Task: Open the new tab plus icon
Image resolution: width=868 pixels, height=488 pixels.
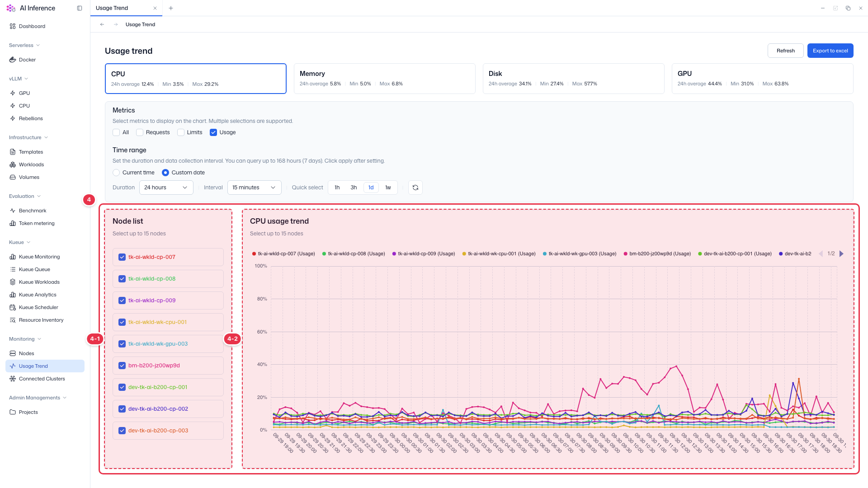Action: pos(171,8)
